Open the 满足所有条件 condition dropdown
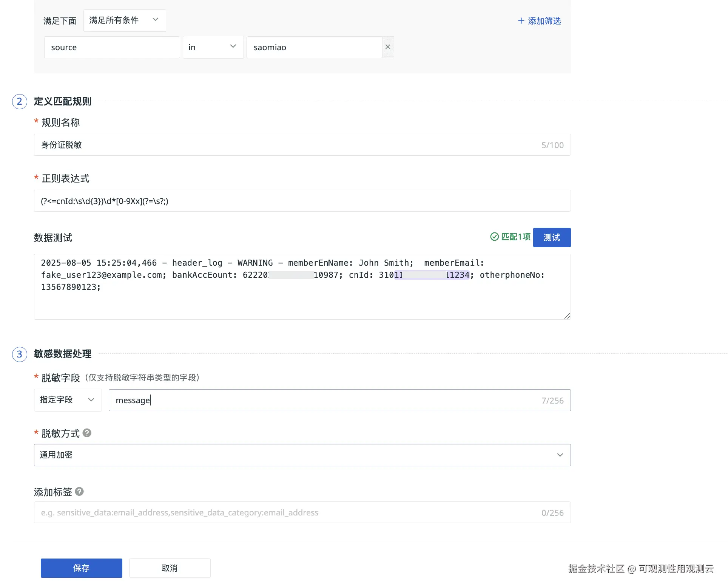 coord(124,20)
